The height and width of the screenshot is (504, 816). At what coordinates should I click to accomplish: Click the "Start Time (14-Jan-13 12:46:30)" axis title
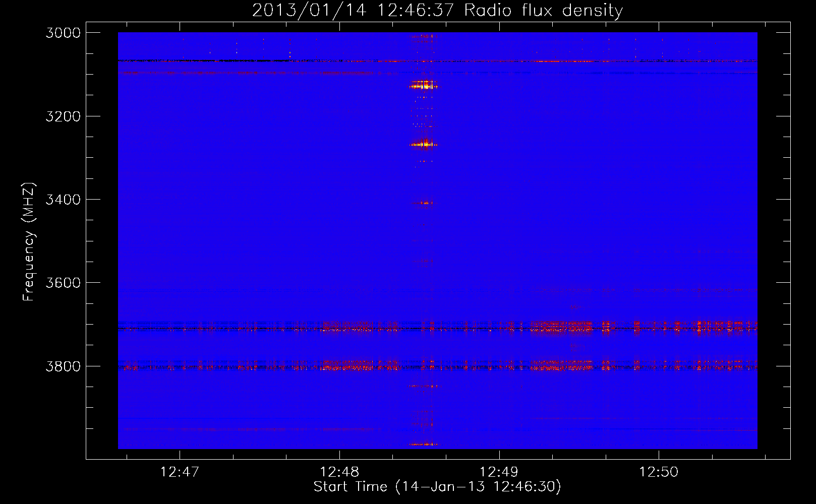437,487
